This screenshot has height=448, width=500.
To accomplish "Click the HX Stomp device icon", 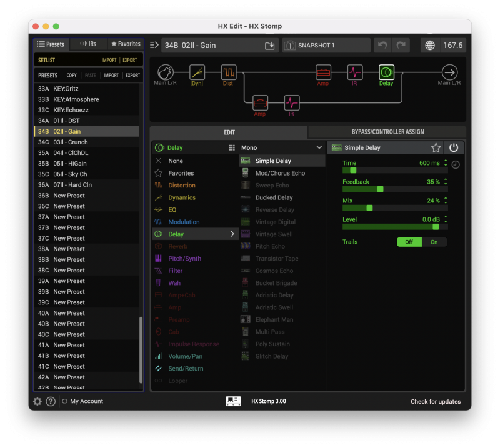I will tap(233, 401).
